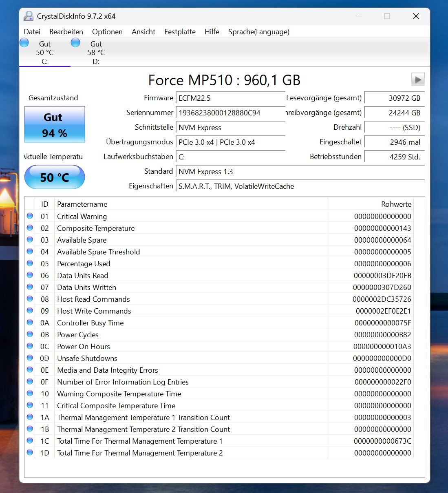Click the Firmware field ECFM22.5
Screen dimensions: 448x493
pyautogui.click(x=230, y=98)
